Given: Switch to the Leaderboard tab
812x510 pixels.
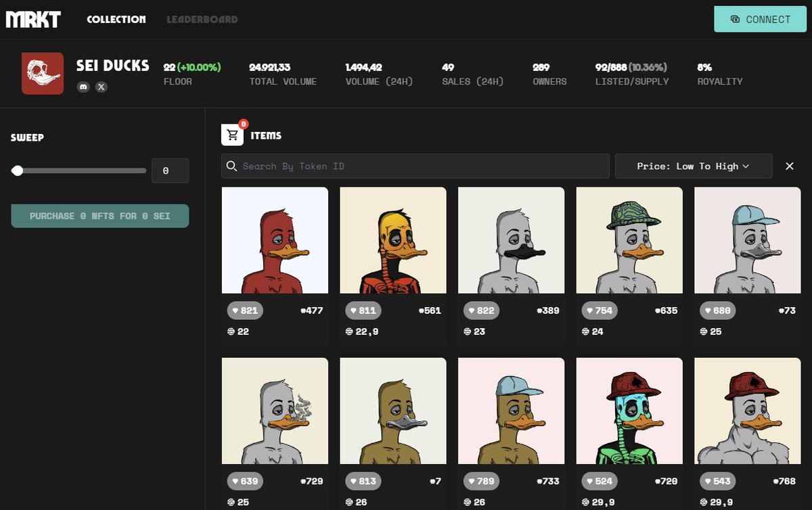Looking at the screenshot, I should pos(202,19).
